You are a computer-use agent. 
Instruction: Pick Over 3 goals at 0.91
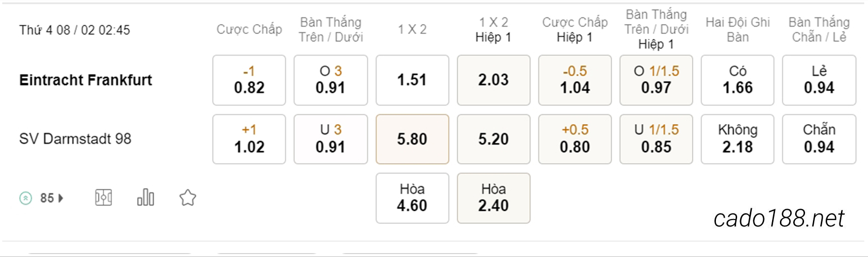[x=331, y=80]
